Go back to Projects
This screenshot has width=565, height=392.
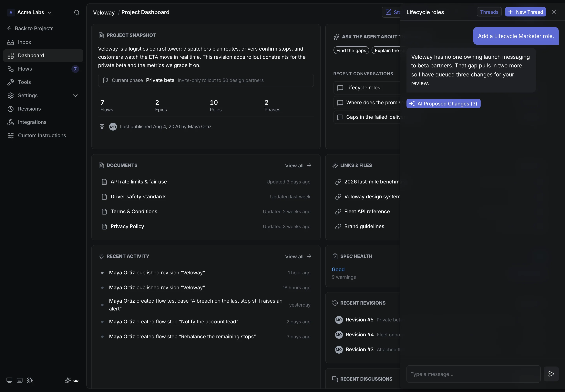[x=30, y=28]
